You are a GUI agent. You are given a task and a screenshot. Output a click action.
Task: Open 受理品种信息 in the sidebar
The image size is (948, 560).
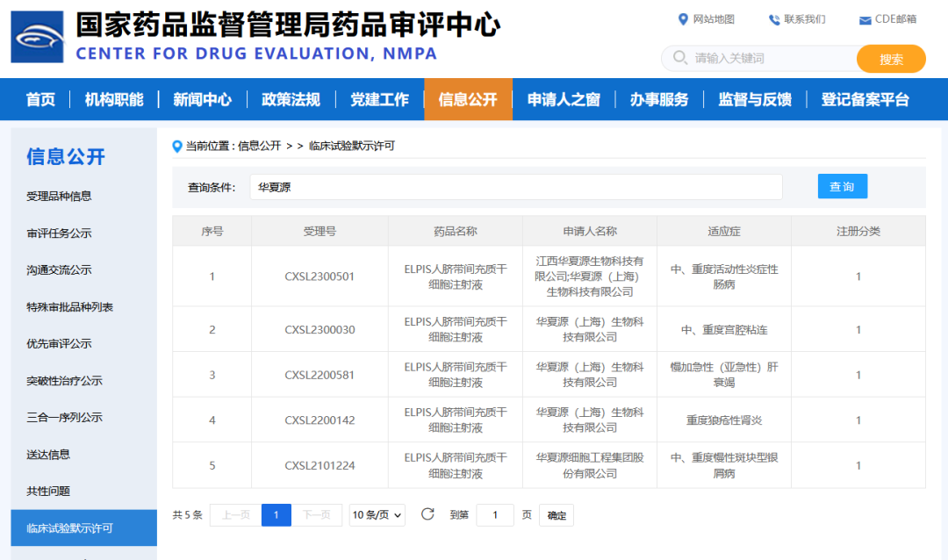click(x=59, y=196)
